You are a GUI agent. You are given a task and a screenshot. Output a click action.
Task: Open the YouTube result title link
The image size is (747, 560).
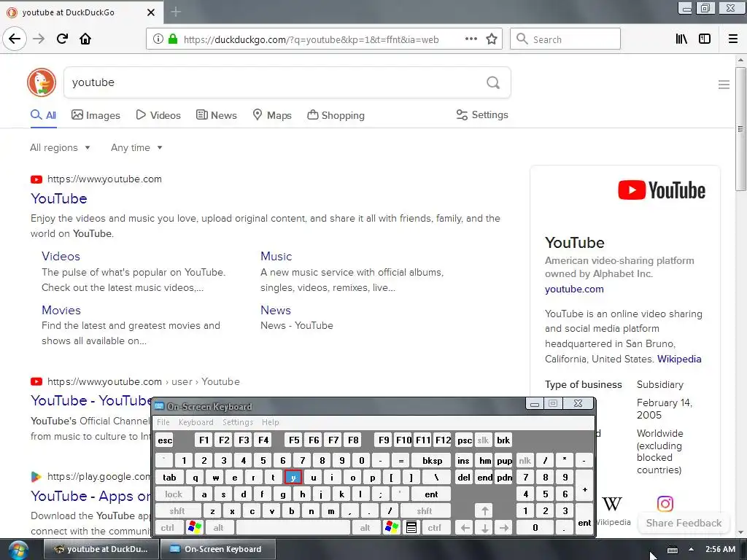click(59, 198)
